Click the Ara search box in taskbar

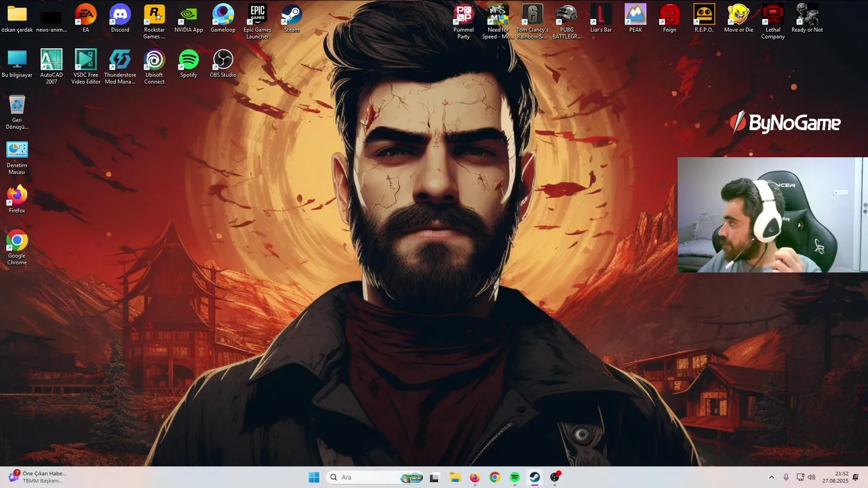coord(376,477)
